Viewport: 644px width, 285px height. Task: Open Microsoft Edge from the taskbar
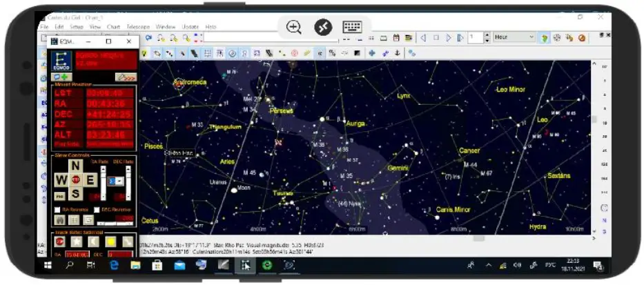pyautogui.click(x=114, y=266)
